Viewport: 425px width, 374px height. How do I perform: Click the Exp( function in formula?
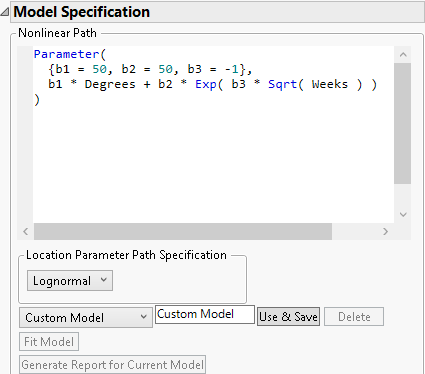[x=209, y=84]
